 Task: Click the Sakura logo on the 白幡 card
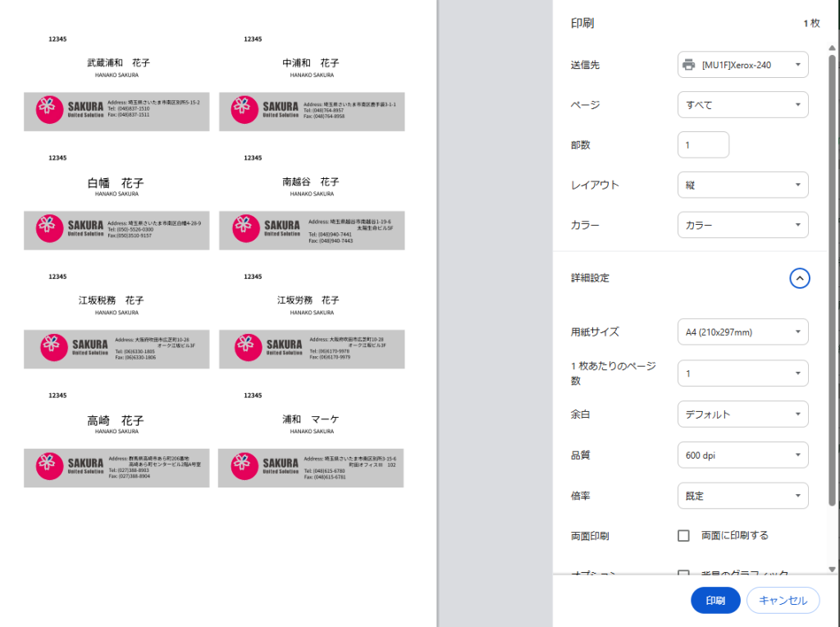point(48,228)
